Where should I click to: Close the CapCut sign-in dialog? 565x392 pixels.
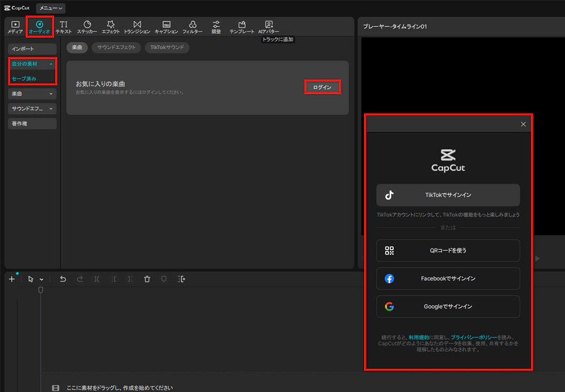pos(523,124)
